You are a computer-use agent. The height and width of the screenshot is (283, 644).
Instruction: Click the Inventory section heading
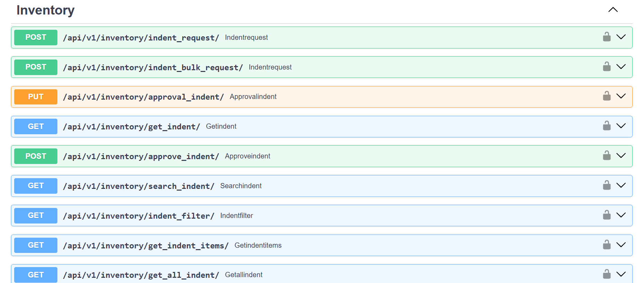45,10
